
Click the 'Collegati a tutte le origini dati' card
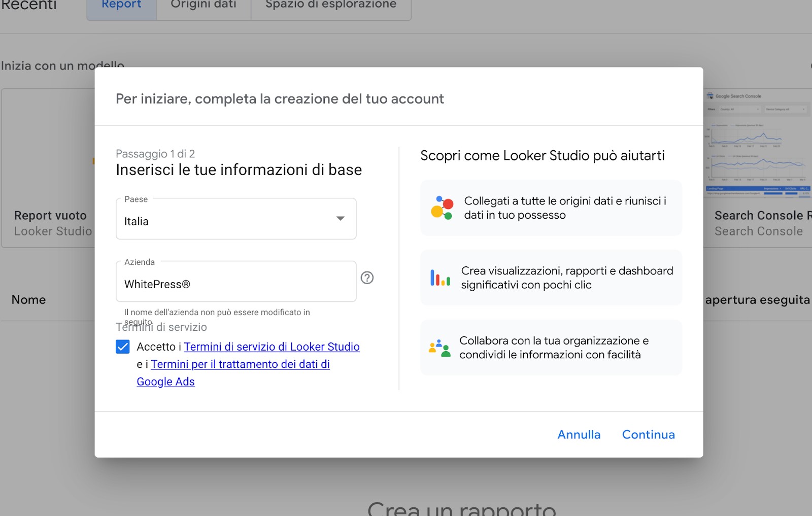click(x=551, y=208)
